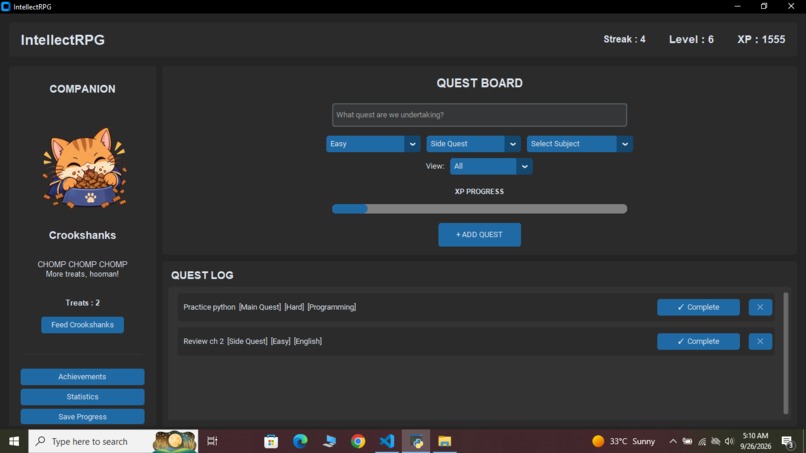Open the Statistics panel
Image resolution: width=806 pixels, height=453 pixels.
82,397
